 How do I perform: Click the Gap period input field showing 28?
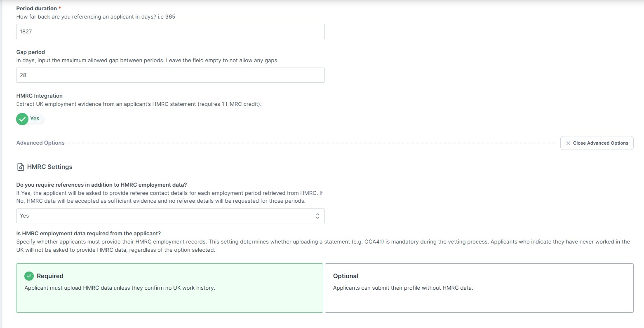click(x=170, y=75)
